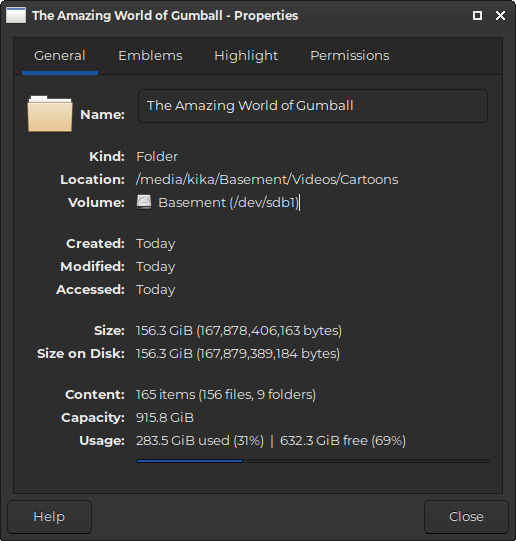Click the window icon in title bar
Viewport: 516px width, 541px height.
(x=16, y=15)
